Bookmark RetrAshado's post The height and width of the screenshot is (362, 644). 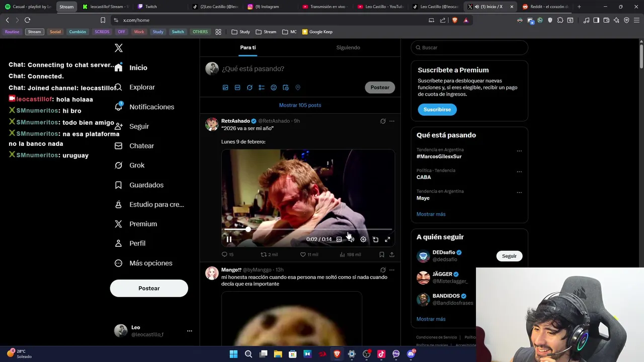click(382, 254)
